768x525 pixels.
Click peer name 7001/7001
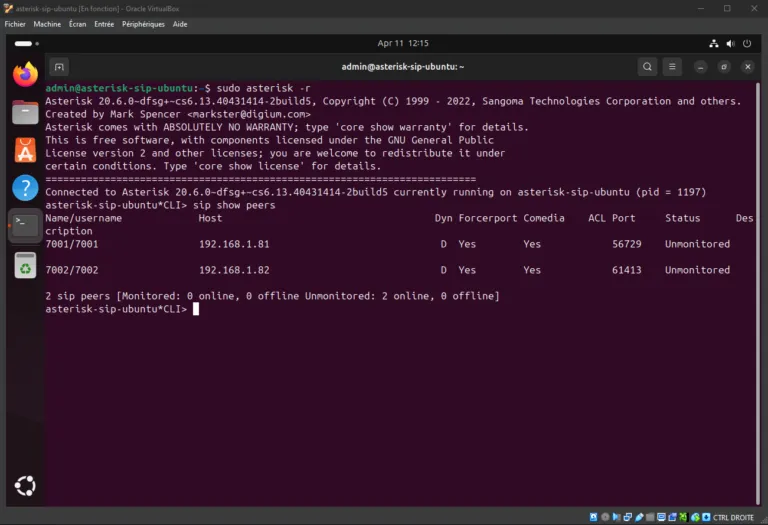tap(72, 244)
